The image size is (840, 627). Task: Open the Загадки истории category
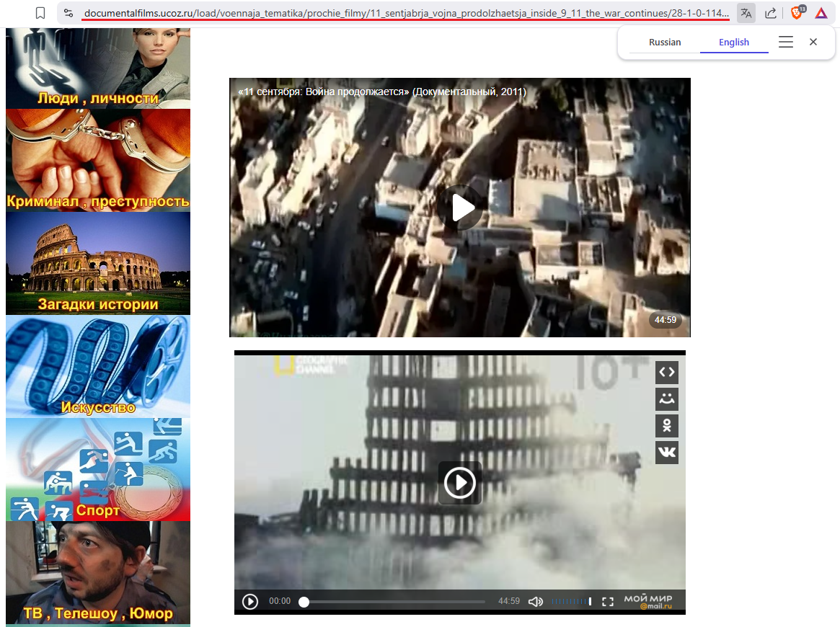[x=98, y=264]
